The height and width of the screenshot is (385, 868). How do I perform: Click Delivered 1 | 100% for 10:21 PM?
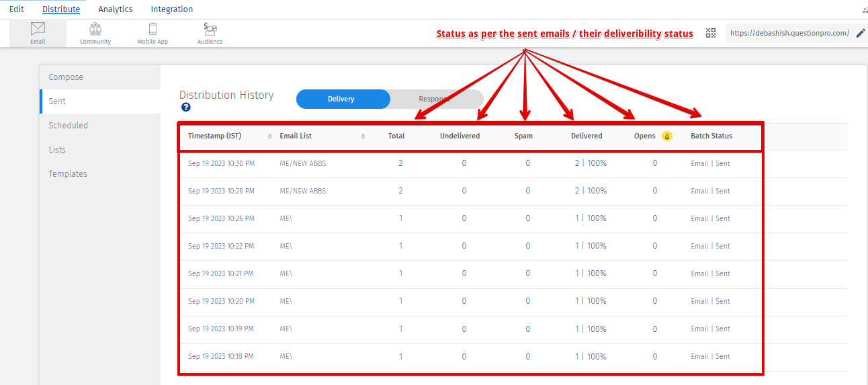[x=591, y=273]
